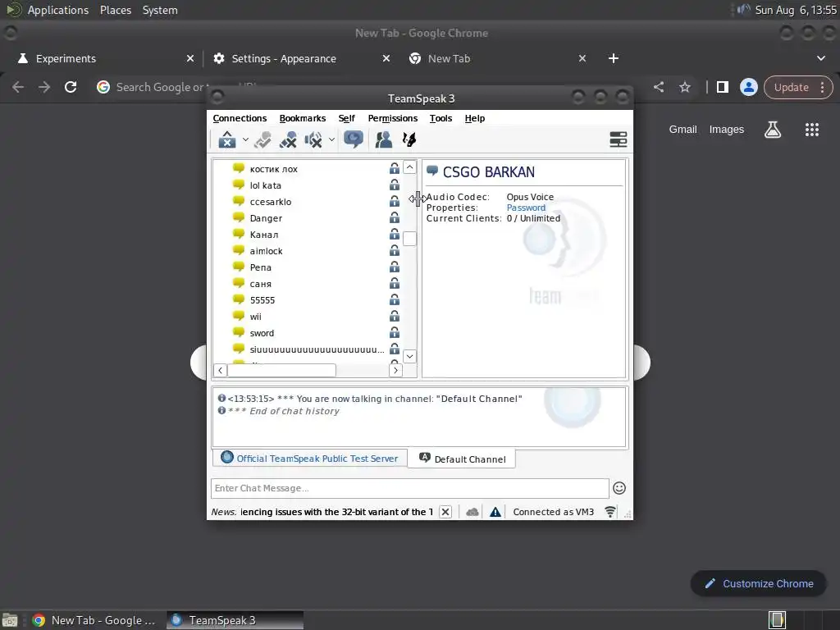
Task: Click the cloud sync status icon
Action: (472, 512)
